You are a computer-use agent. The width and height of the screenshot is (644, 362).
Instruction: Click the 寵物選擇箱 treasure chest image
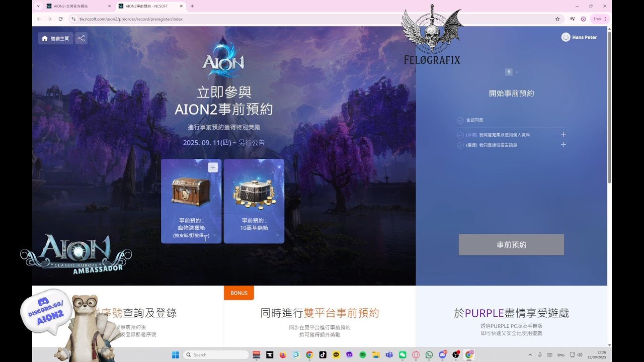[191, 191]
